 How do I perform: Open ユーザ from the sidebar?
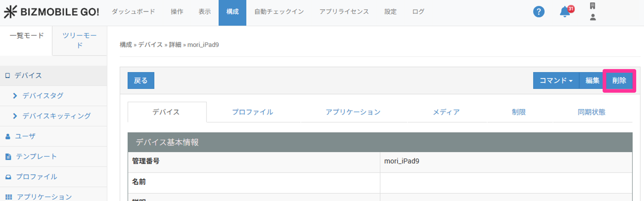(25, 136)
